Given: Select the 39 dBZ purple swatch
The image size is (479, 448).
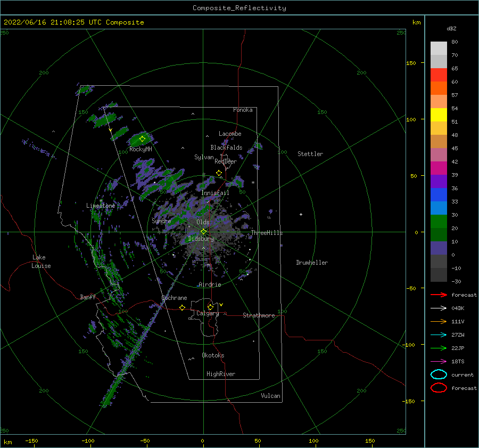Looking at the screenshot, I should pyautogui.click(x=439, y=181).
